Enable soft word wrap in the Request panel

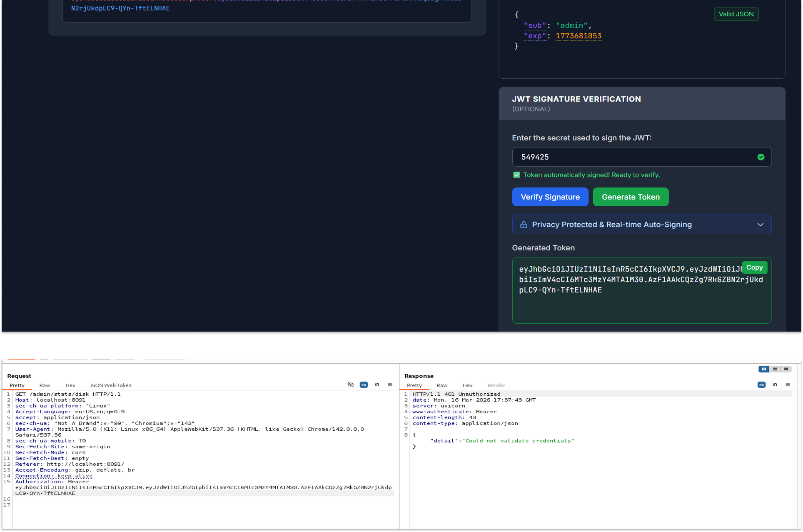(x=364, y=385)
